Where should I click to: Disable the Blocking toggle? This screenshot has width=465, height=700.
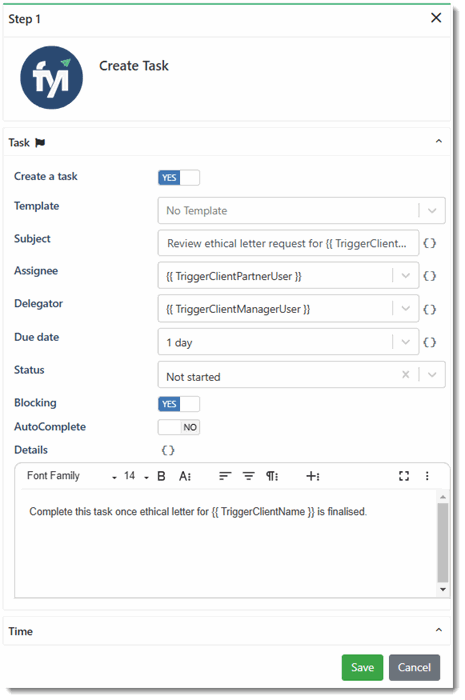(x=179, y=404)
